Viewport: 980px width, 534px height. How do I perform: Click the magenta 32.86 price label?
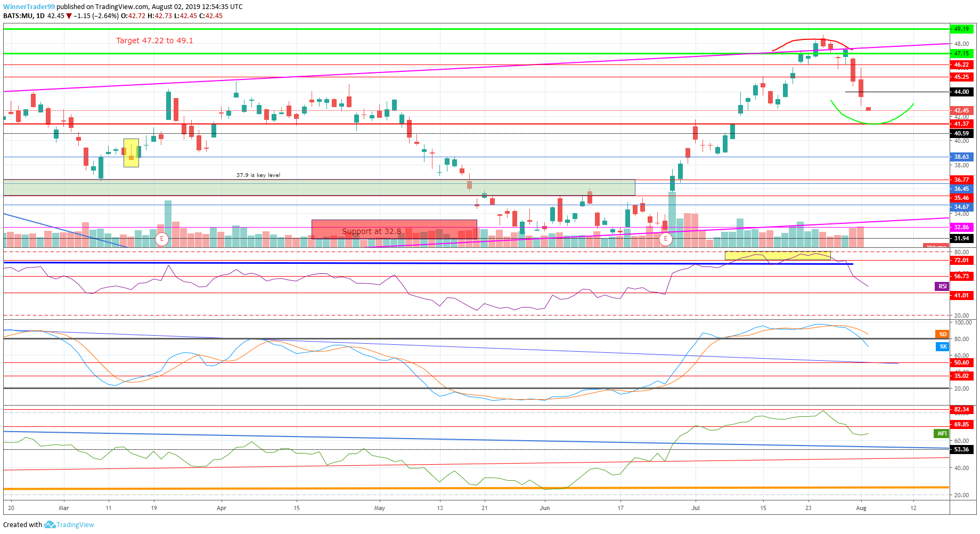pos(961,227)
